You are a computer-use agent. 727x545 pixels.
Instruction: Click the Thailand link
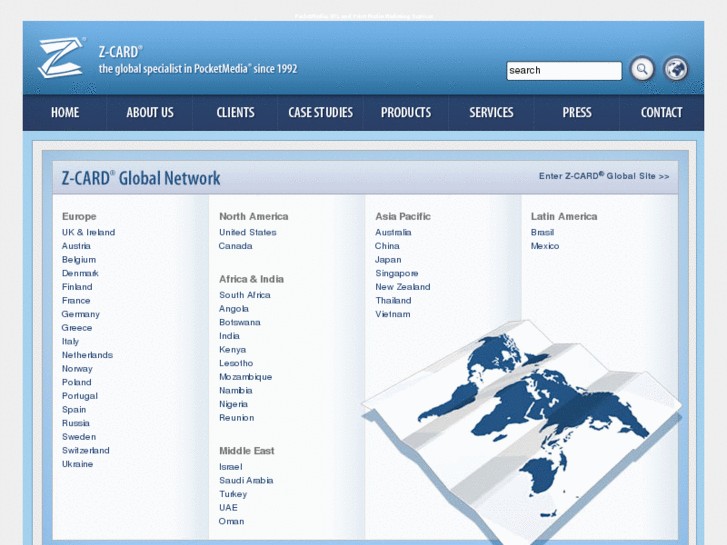393,301
